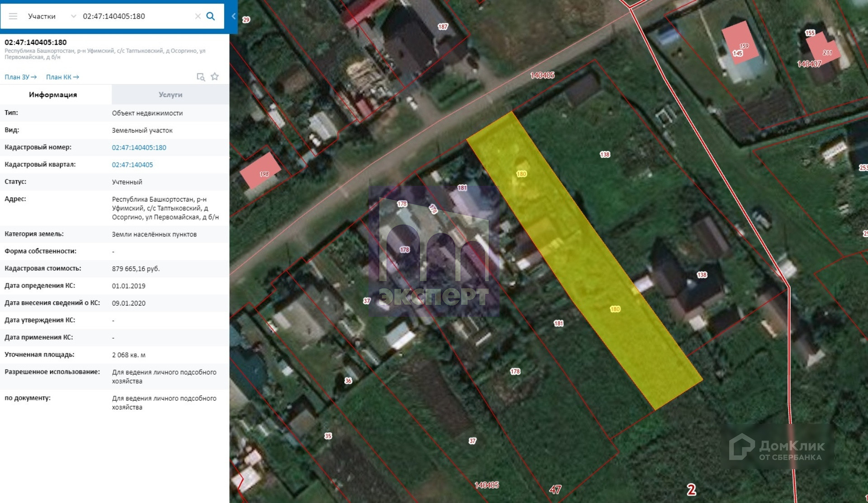
Task: Click the zoom-to-object icon
Action: (201, 77)
